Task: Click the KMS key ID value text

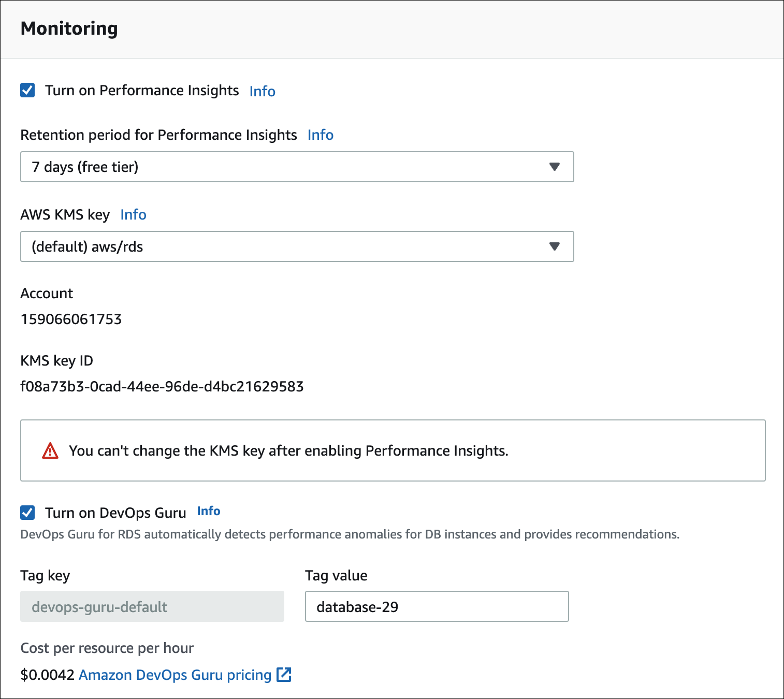Action: coord(162,386)
